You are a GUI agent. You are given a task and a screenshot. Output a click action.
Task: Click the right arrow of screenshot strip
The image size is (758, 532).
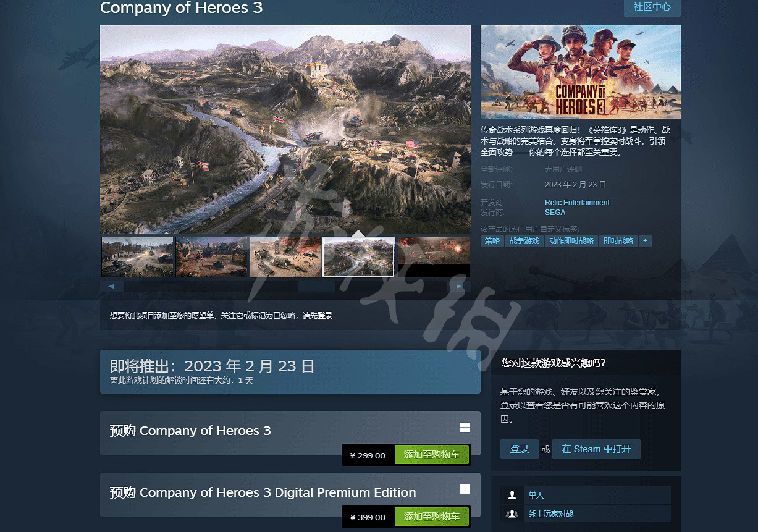tap(459, 287)
